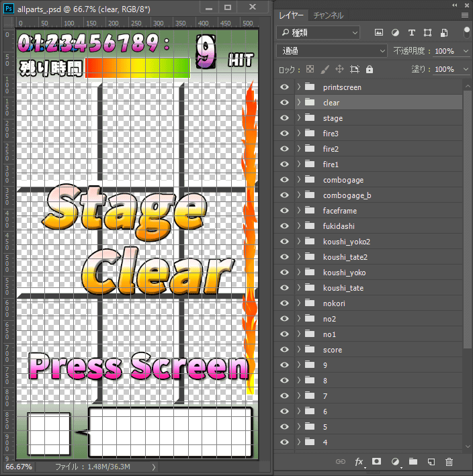Select the 5 layer group
Image resolution: width=473 pixels, height=476 pixels.
tap(378, 426)
